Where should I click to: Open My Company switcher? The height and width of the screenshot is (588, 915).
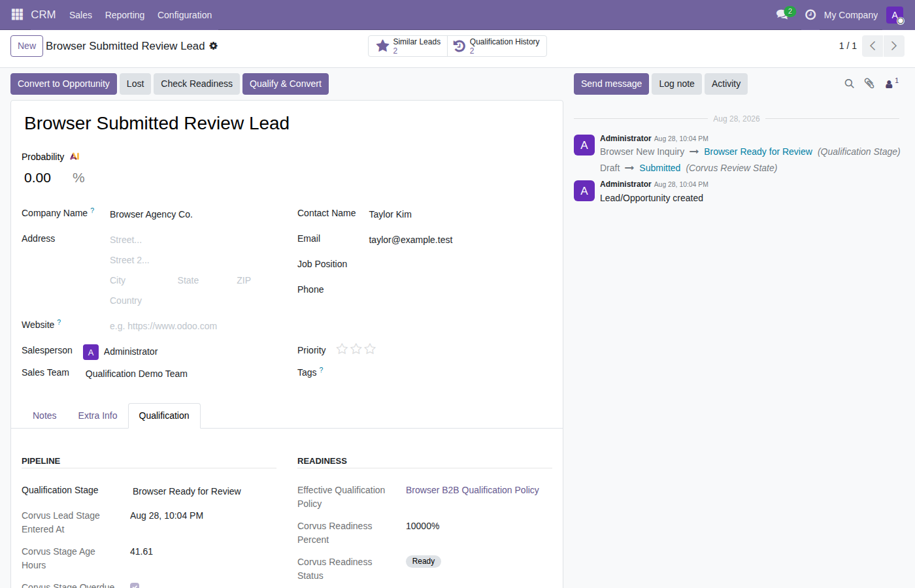[850, 15]
